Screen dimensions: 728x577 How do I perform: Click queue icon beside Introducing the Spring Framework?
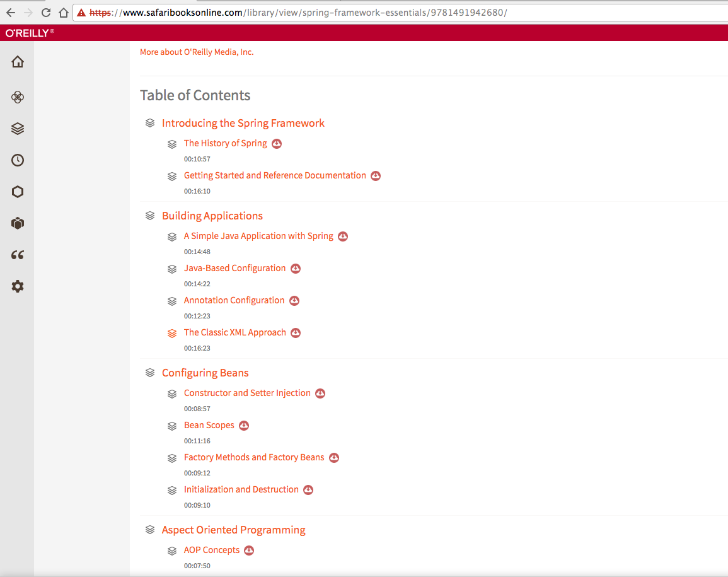(150, 123)
